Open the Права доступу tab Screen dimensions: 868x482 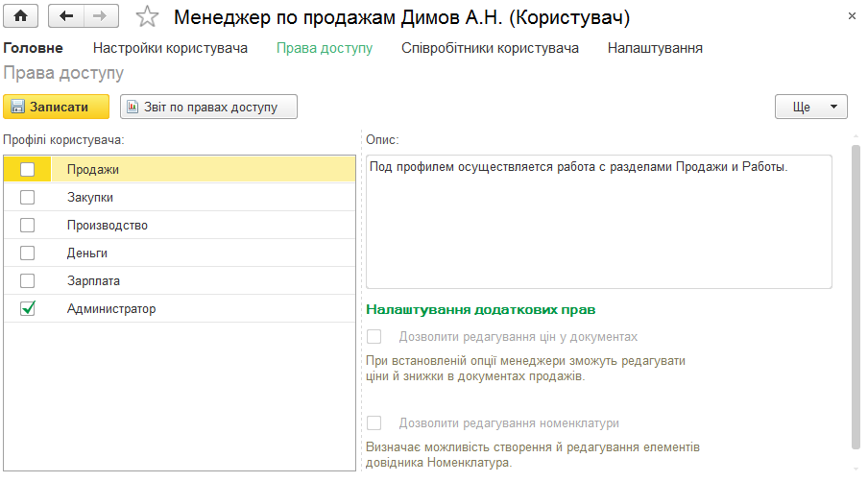(x=325, y=48)
